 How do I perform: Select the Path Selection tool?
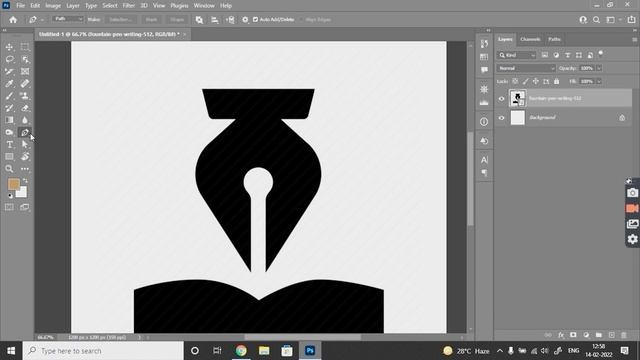click(25, 144)
